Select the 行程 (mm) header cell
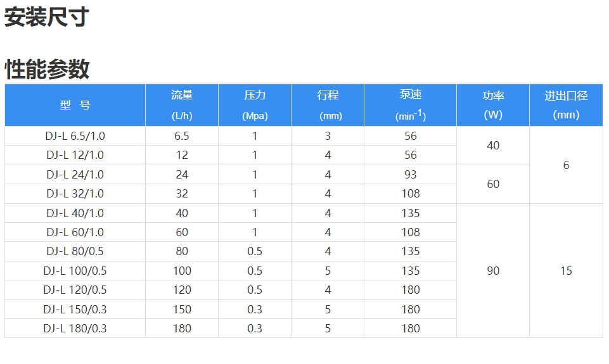 coord(328,105)
